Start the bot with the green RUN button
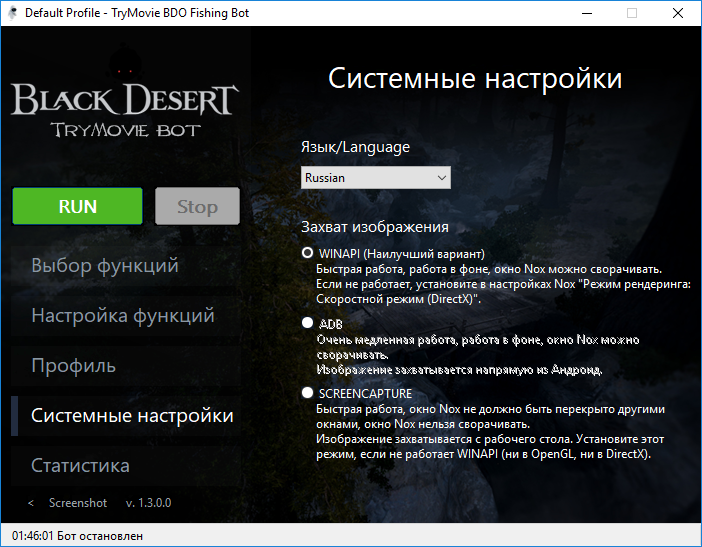This screenshot has height=547, width=702. click(x=77, y=206)
